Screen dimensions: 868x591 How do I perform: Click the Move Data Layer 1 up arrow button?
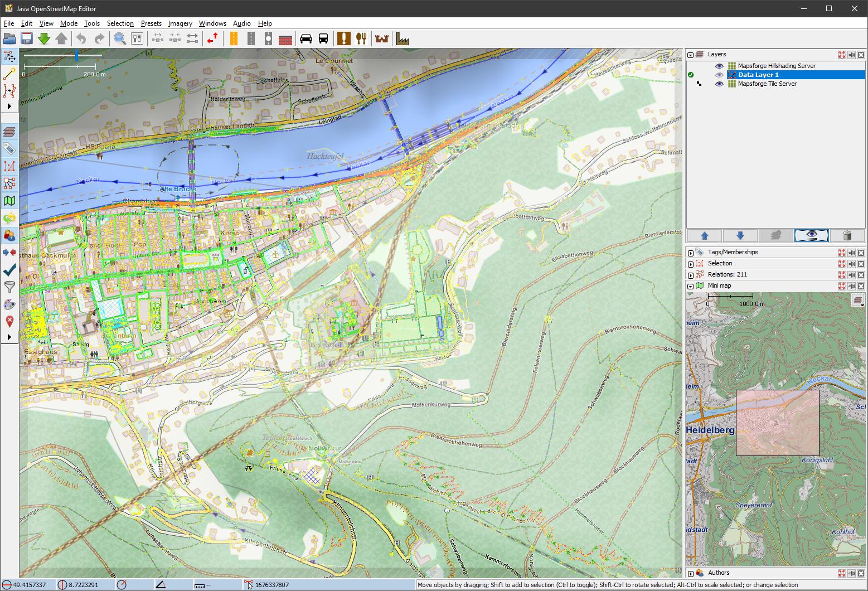click(x=704, y=235)
